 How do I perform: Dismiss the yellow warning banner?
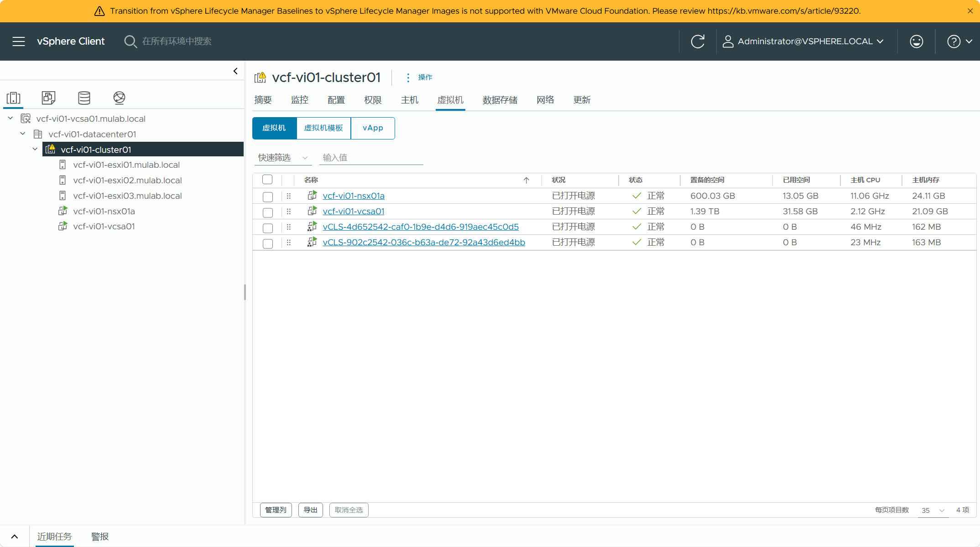(x=970, y=11)
